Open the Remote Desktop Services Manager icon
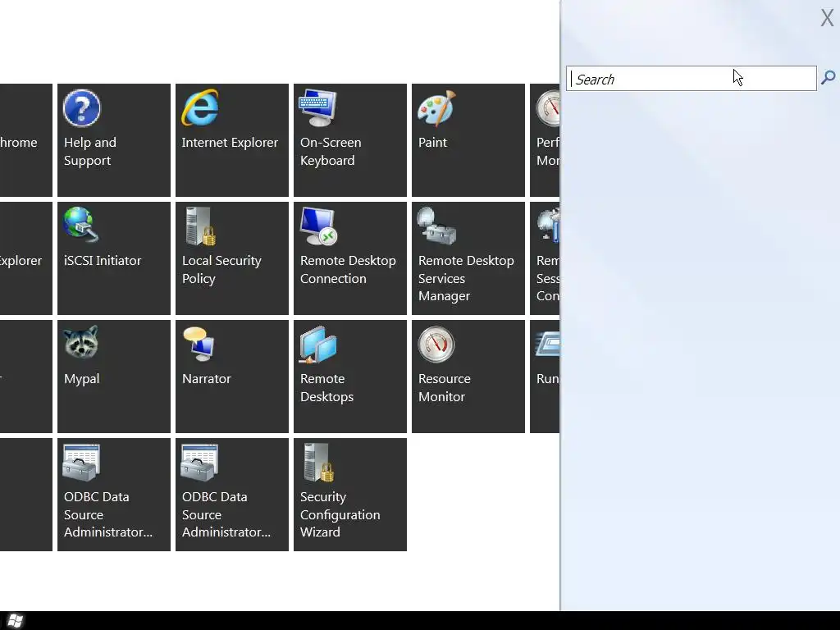The width and height of the screenshot is (840, 630). (x=436, y=226)
